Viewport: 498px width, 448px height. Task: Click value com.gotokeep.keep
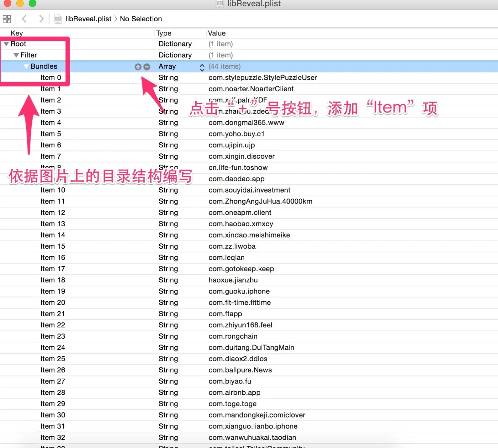(x=241, y=269)
